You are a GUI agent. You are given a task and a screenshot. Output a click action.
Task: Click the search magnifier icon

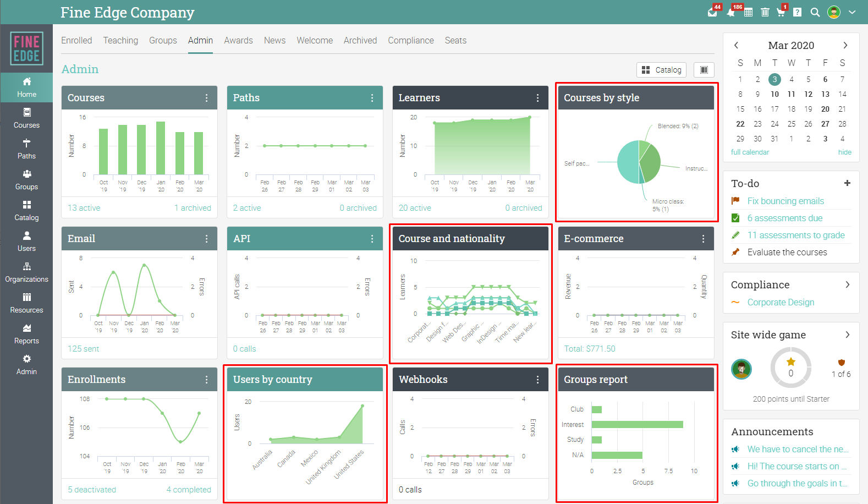[x=815, y=12]
